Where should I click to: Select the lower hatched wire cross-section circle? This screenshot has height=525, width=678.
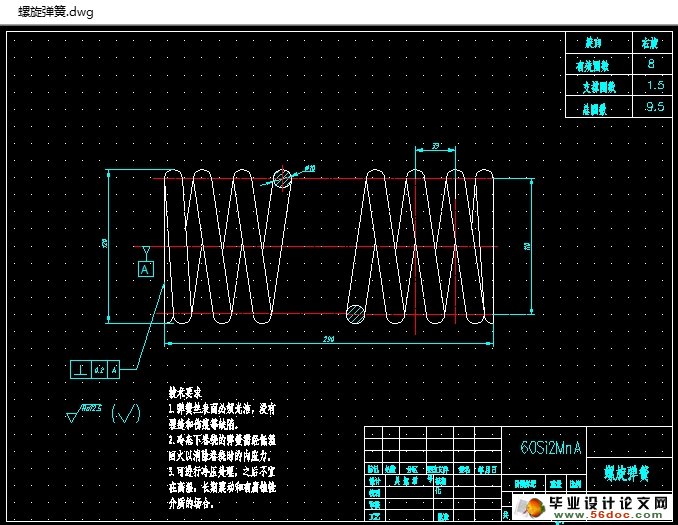[x=355, y=314]
